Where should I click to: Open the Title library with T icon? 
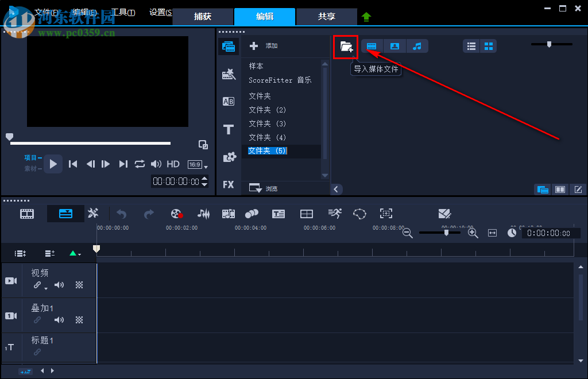click(x=229, y=129)
